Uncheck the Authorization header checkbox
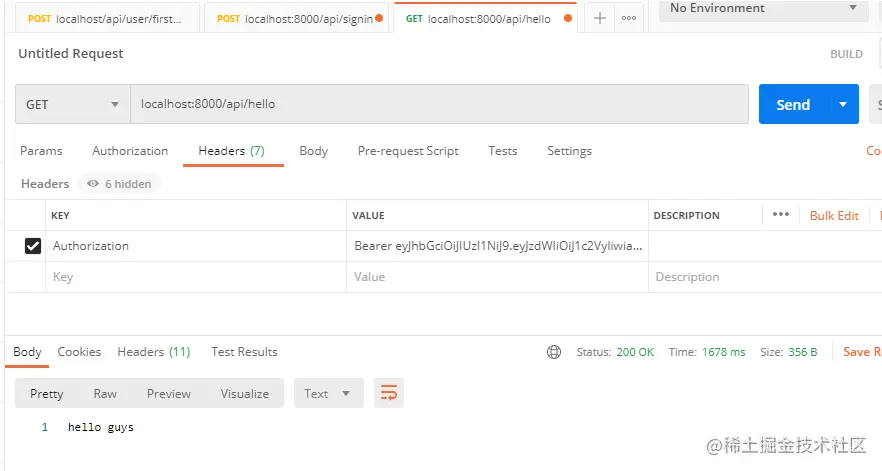882x471 pixels. (x=33, y=246)
